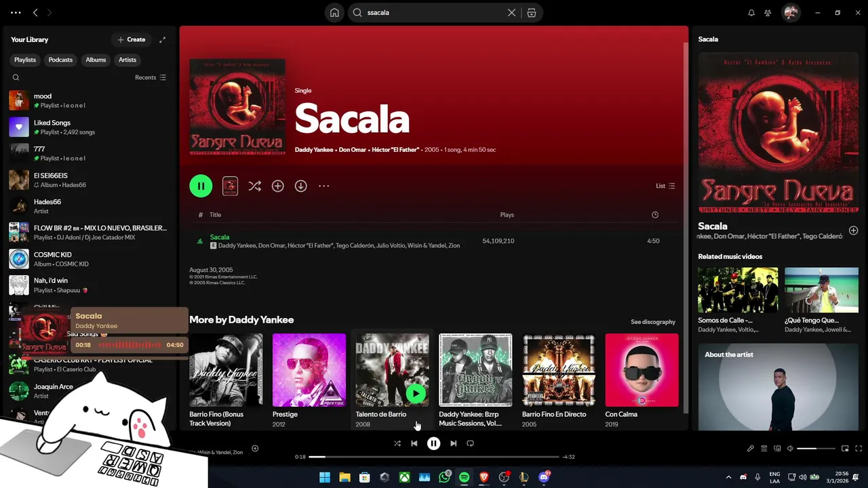Click the search icon in Your Library
Screen dimensions: 868x488
tap(16, 77)
